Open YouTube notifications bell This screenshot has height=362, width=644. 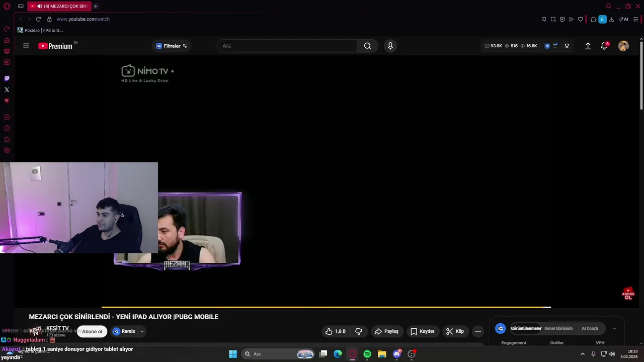(x=604, y=46)
